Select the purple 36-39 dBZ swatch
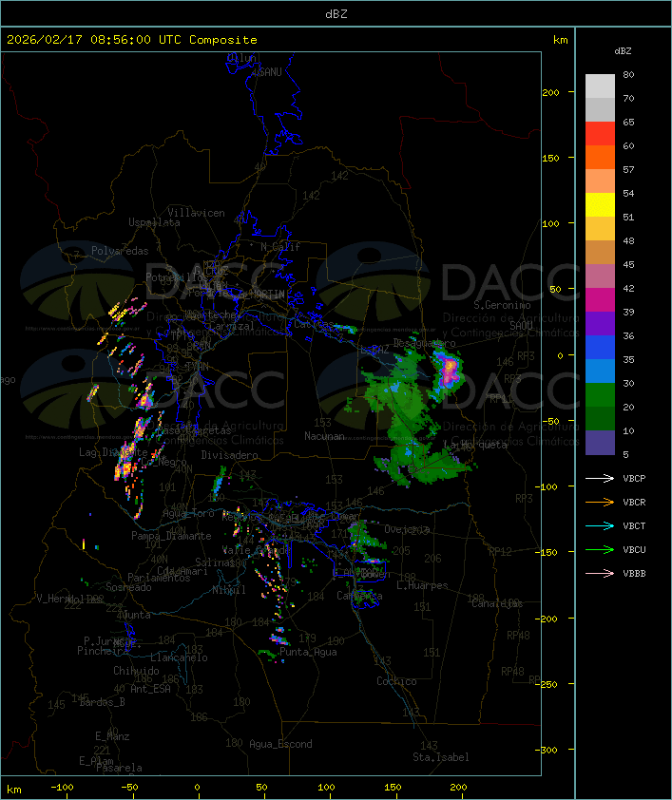Image resolution: width=672 pixels, height=800 pixels. 600,323
